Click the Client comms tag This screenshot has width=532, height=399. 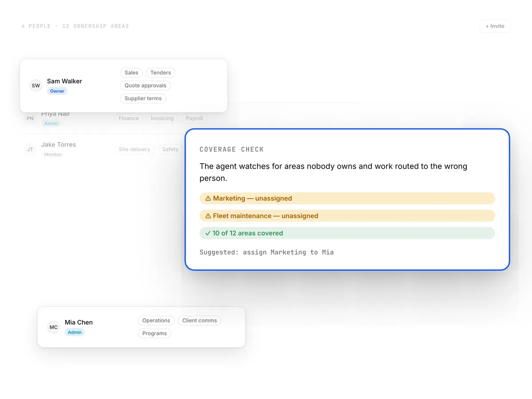pyautogui.click(x=199, y=321)
